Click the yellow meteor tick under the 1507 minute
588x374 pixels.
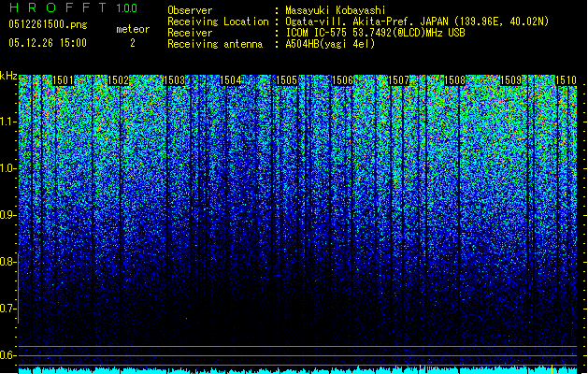click(420, 369)
